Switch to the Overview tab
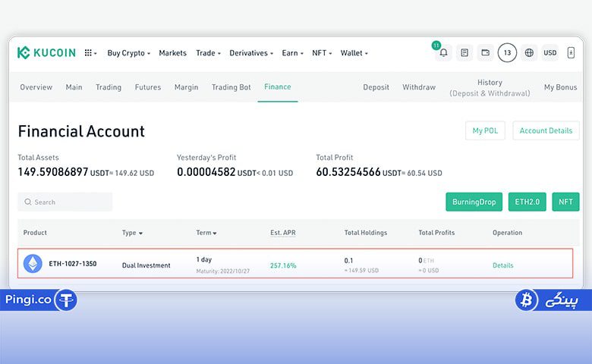The image size is (592, 364). (x=36, y=87)
